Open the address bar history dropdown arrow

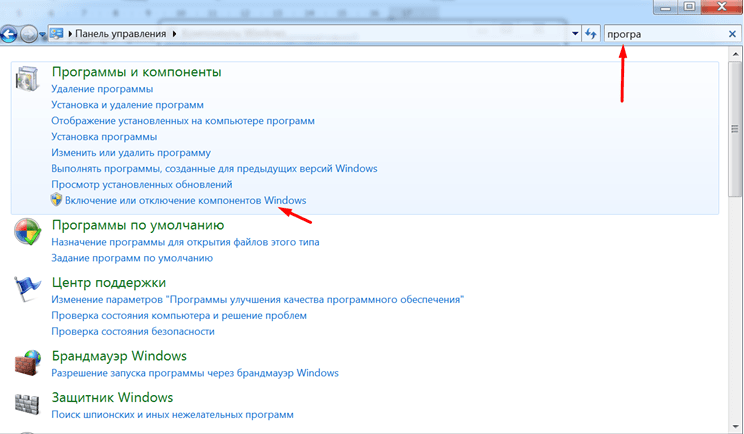(x=575, y=34)
